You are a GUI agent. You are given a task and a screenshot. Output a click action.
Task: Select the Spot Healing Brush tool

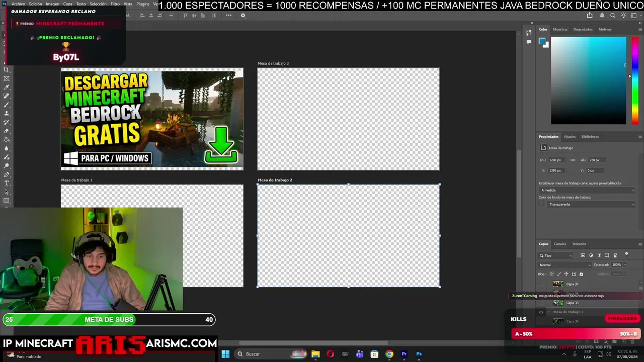(x=7, y=96)
